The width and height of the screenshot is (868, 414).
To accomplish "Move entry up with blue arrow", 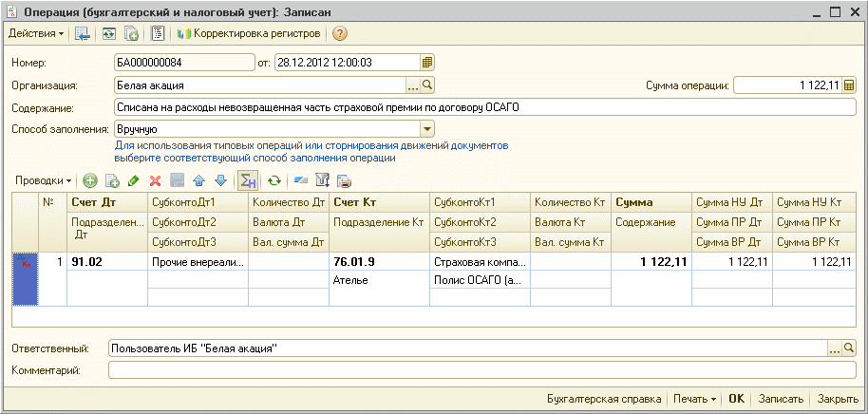I will click(x=199, y=180).
